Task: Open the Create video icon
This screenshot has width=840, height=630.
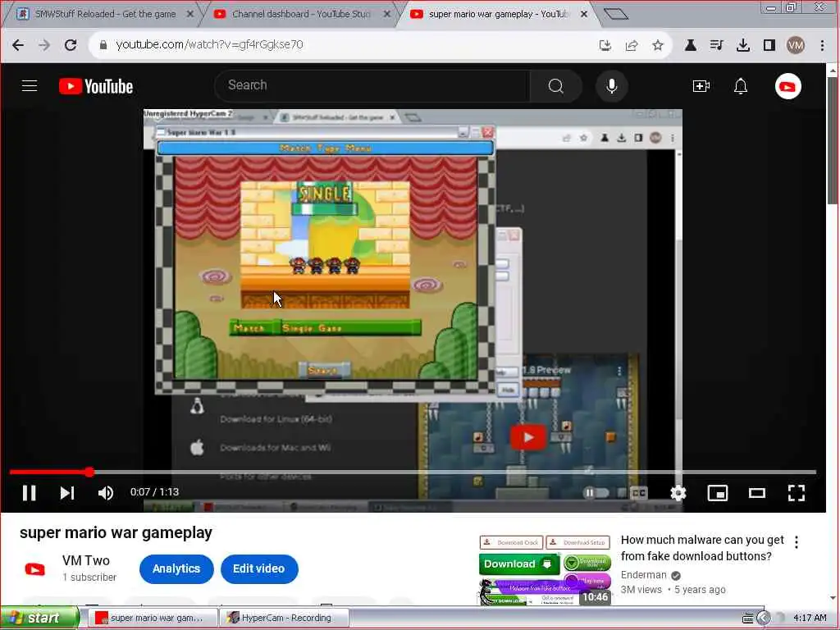Action: [x=701, y=85]
